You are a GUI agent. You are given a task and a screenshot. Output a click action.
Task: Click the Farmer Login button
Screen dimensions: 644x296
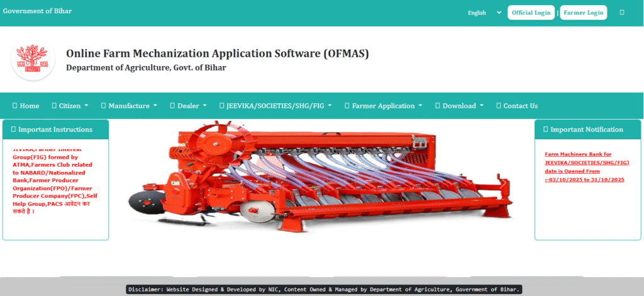(x=583, y=13)
